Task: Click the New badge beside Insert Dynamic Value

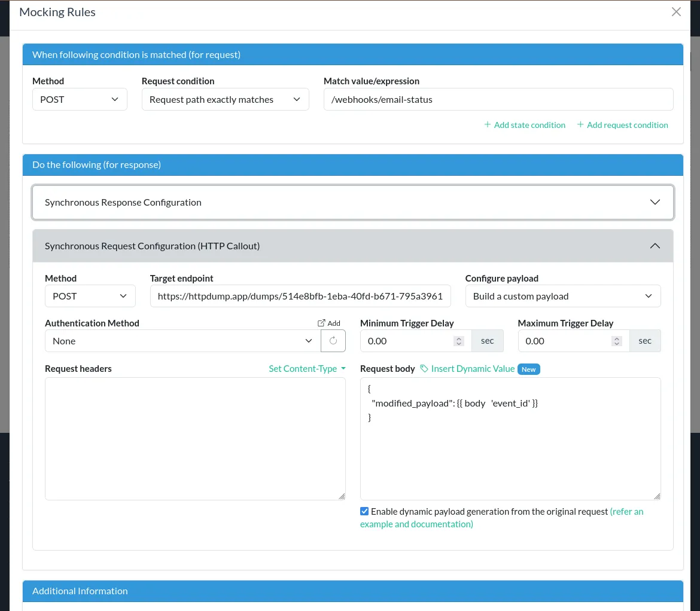Action: [x=528, y=369]
